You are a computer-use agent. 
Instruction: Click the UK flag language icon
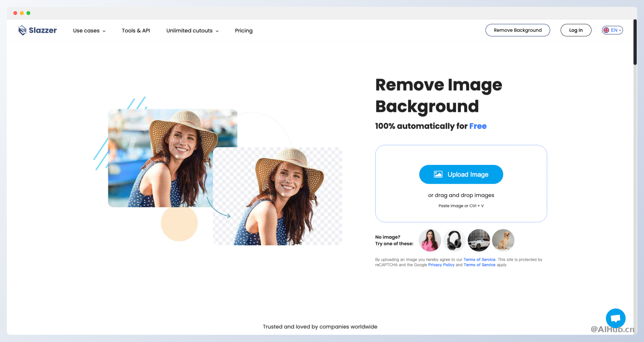(x=606, y=30)
